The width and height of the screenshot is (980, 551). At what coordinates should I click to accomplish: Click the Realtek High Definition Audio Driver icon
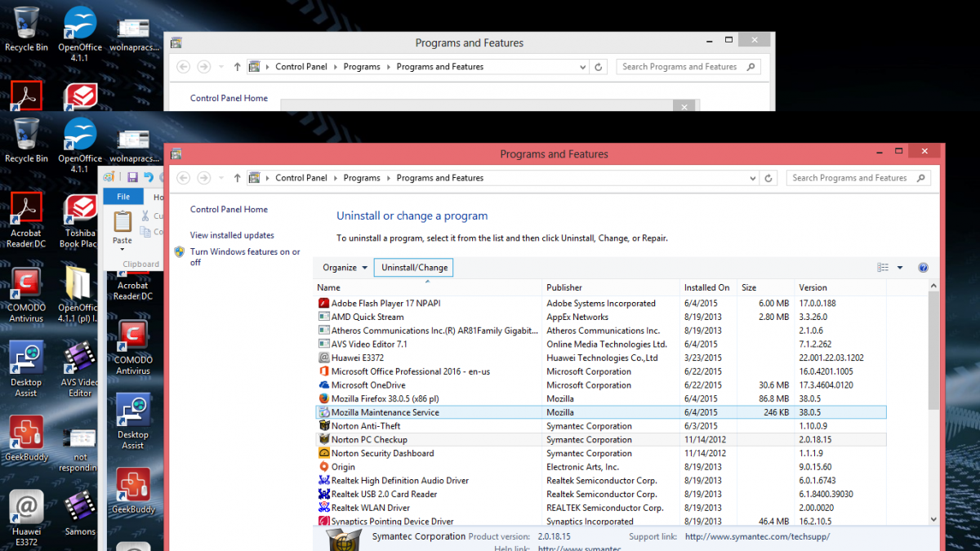click(x=324, y=481)
